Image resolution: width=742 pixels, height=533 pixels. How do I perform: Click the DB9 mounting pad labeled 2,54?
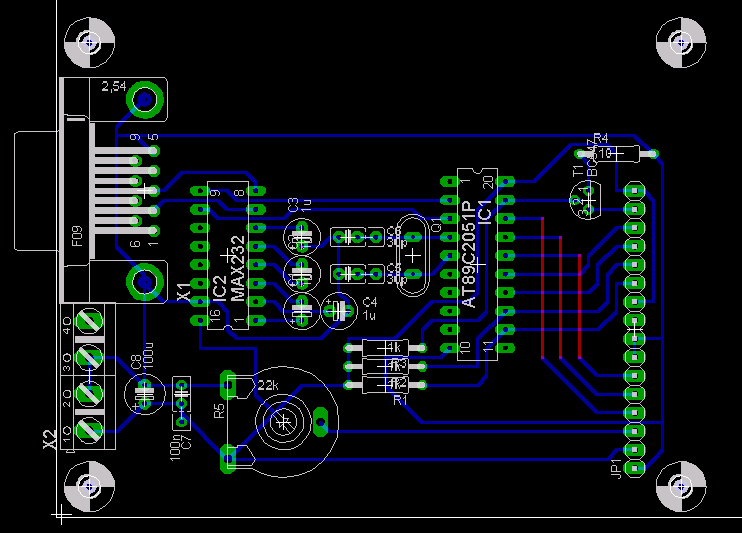tap(145, 100)
